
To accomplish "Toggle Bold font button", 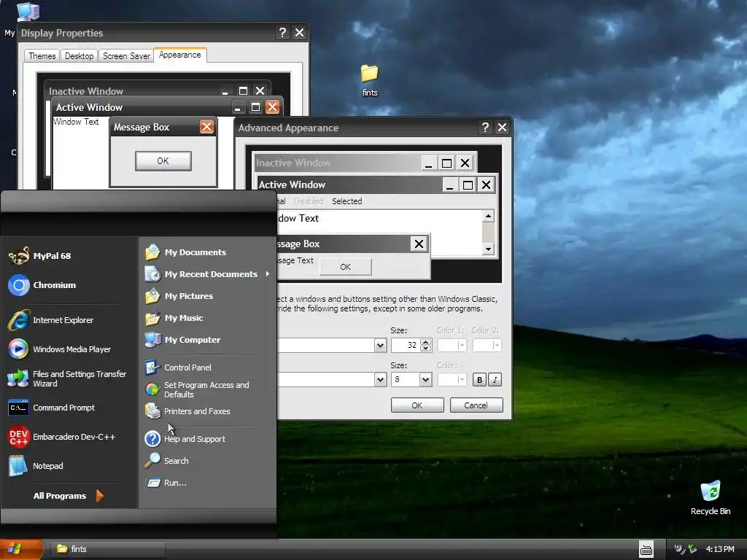I will click(479, 379).
